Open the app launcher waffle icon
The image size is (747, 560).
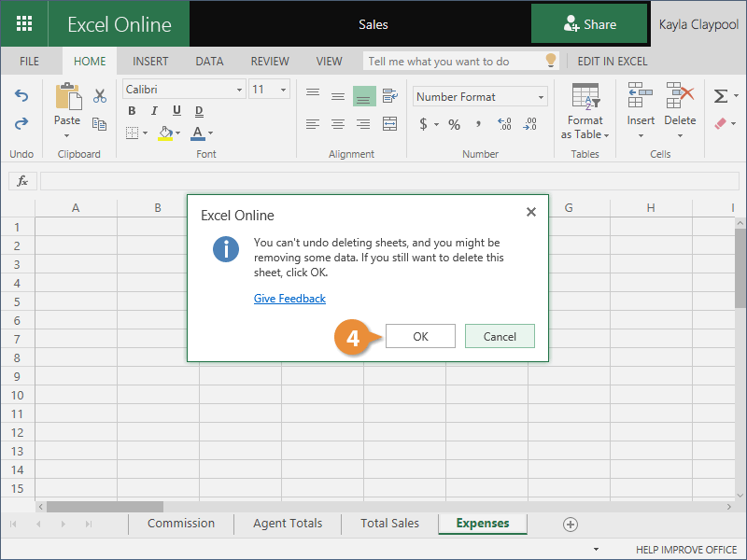pyautogui.click(x=24, y=24)
